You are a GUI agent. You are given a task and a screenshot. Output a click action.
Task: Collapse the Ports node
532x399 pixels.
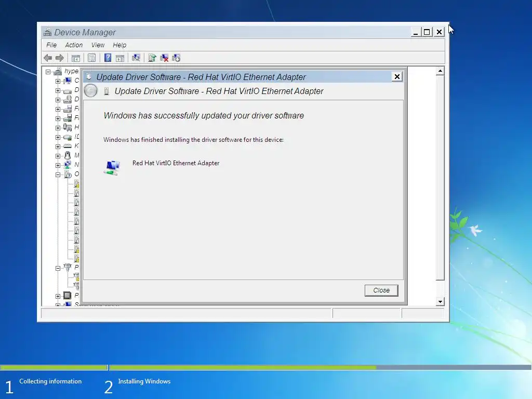coord(58,268)
